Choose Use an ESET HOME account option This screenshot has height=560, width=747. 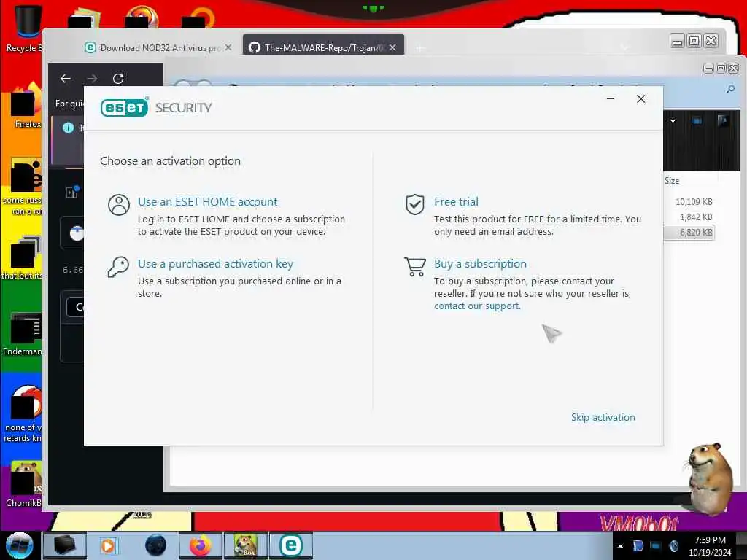(207, 202)
